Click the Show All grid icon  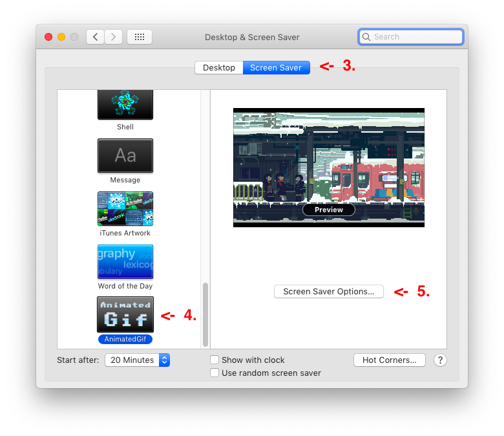140,37
